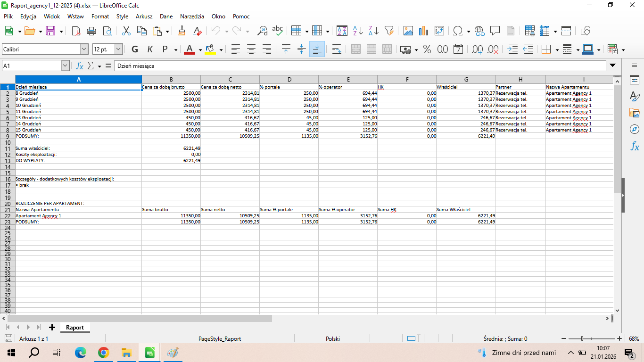Open the font size dropdown

118,49
